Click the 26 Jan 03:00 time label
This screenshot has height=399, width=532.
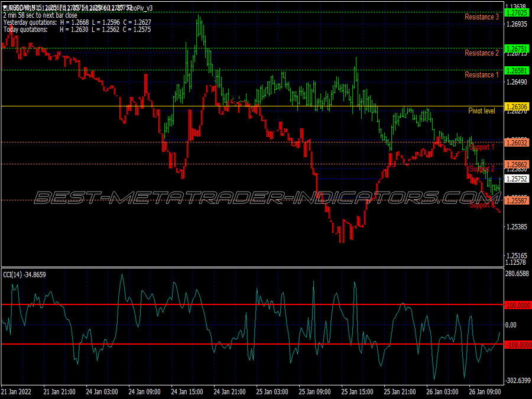(442, 392)
